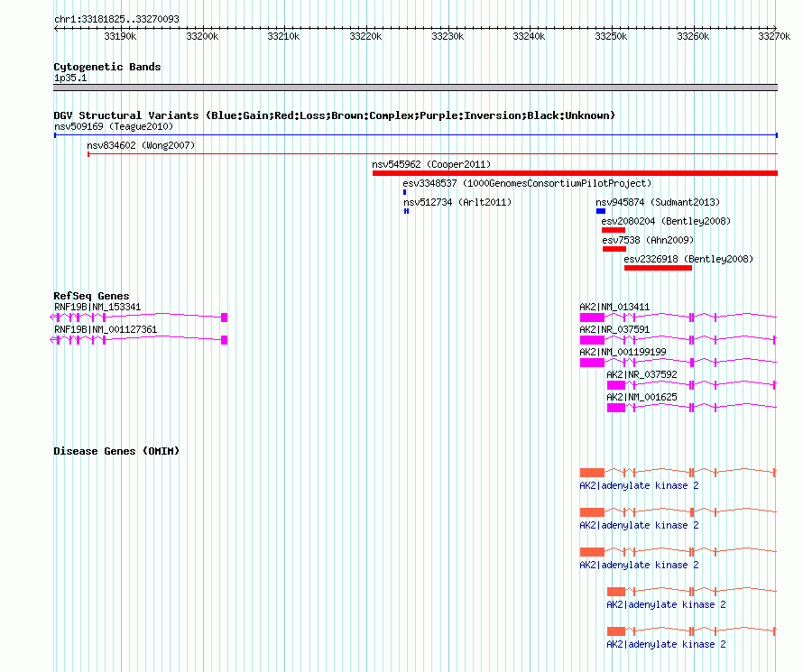The image size is (803, 672).
Task: Click the small blue glyph under nsv512734
Action: pyautogui.click(x=406, y=211)
